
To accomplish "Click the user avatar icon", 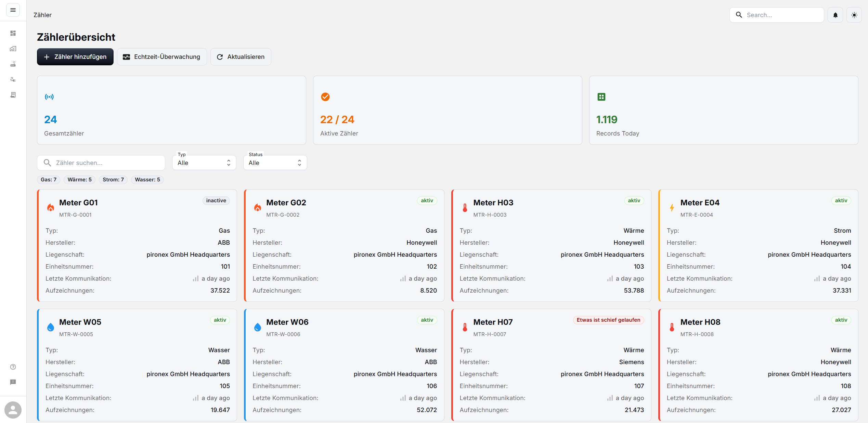I will (13, 410).
